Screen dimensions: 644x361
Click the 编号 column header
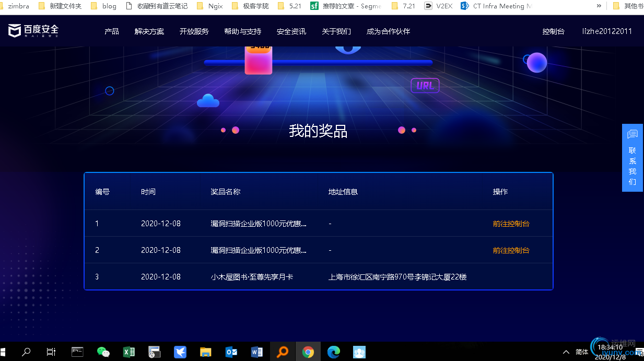[x=102, y=192]
